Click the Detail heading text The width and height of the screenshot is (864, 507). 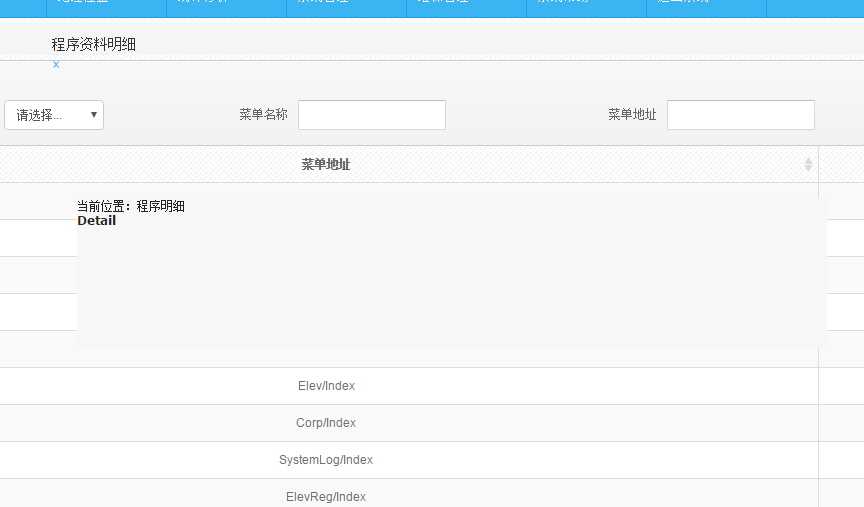tap(96, 220)
